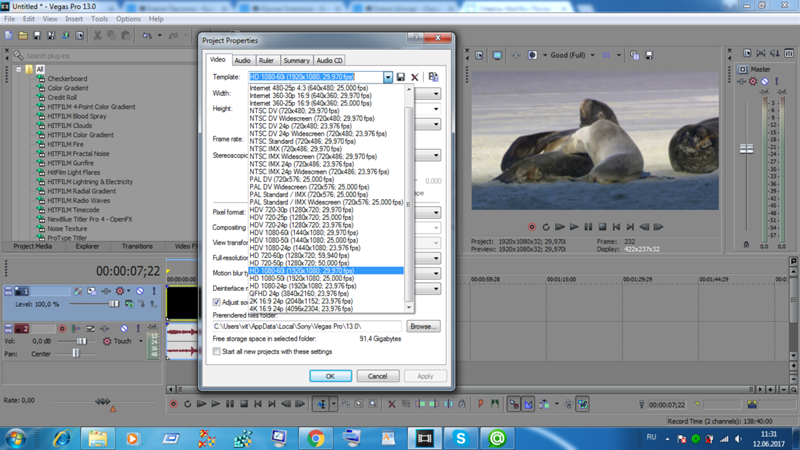This screenshot has width=800, height=450.
Task: Toggle Loop Playback in the timeline transport
Action: (x=187, y=404)
